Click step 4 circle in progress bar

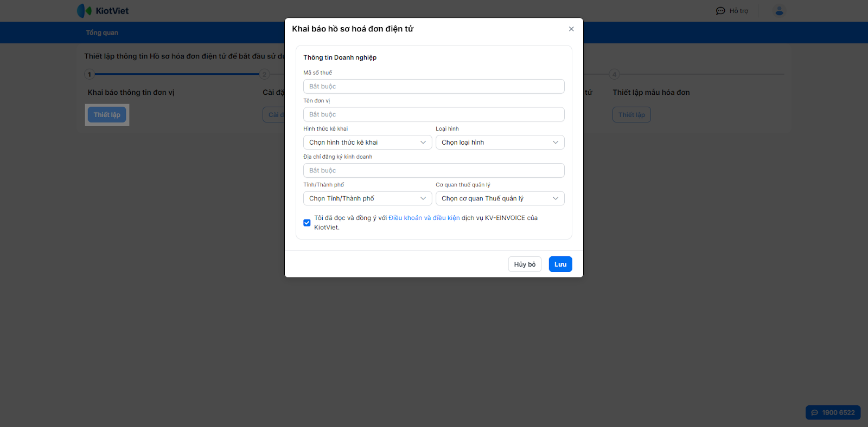[614, 74]
